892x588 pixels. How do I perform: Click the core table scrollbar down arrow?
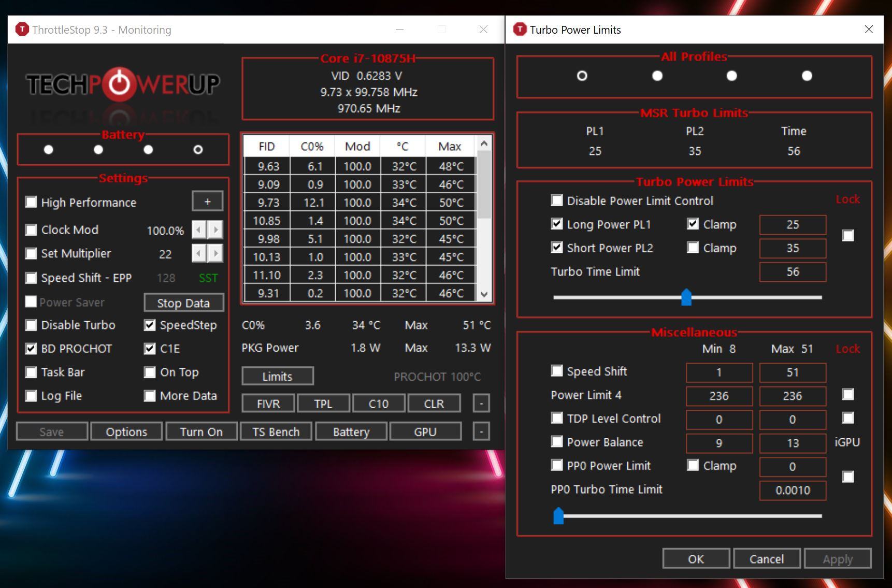click(x=484, y=294)
